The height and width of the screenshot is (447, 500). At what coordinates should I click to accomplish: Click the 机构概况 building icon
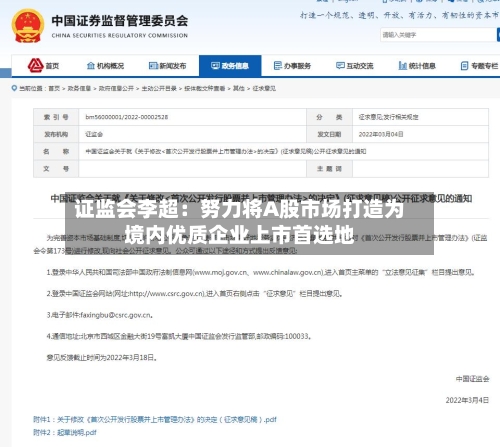91,66
